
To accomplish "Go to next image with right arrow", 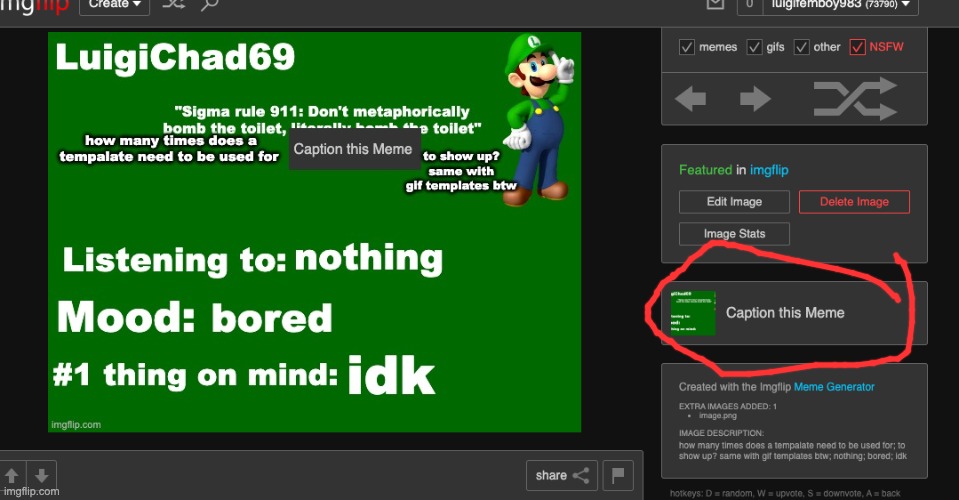I will point(755,98).
